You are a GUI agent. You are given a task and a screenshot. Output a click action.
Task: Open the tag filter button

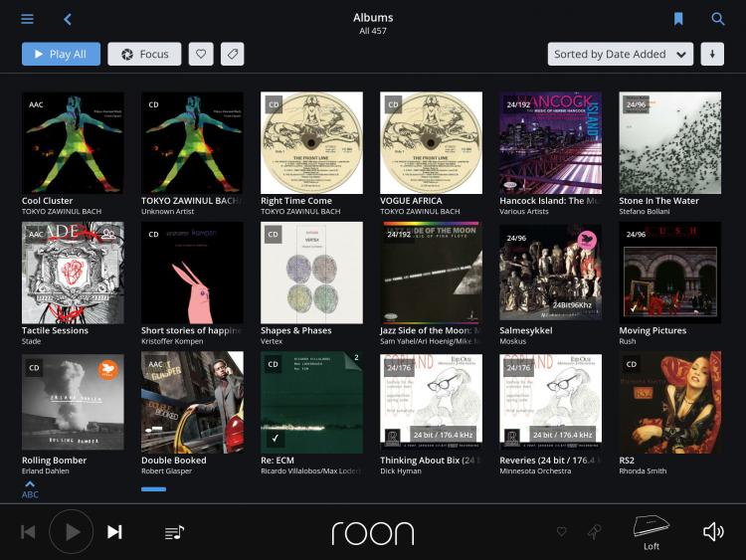click(232, 54)
